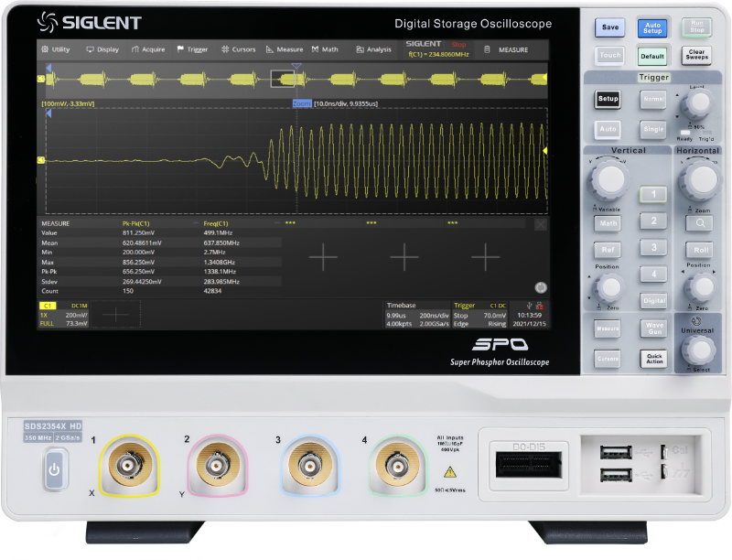Toggle channel 3 button
This screenshot has height=560, width=732.
[x=653, y=247]
